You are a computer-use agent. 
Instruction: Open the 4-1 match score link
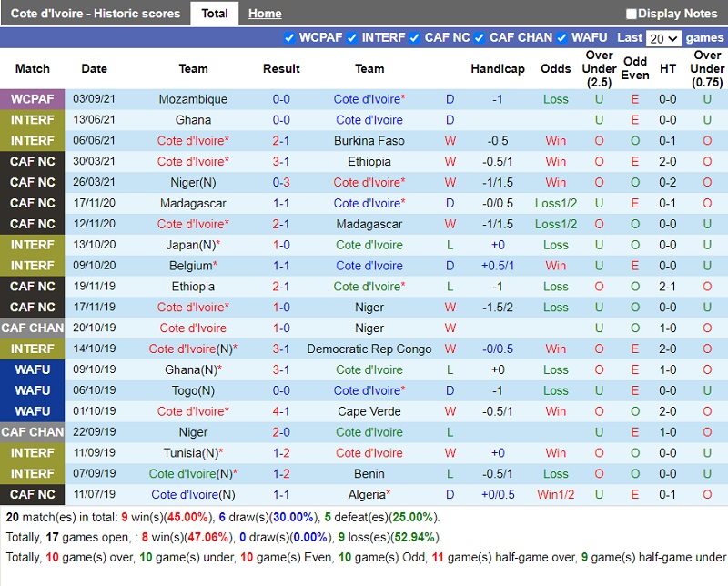(x=281, y=411)
